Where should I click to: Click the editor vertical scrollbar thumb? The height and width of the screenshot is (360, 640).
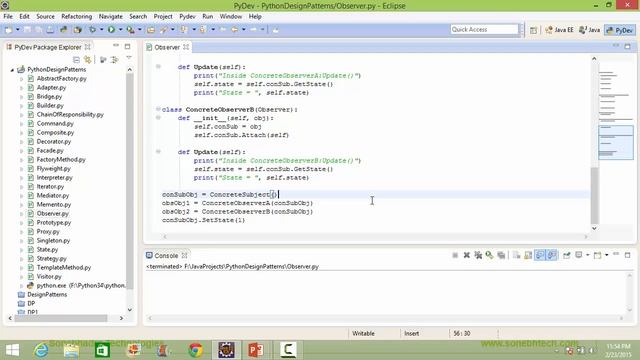[x=594, y=195]
